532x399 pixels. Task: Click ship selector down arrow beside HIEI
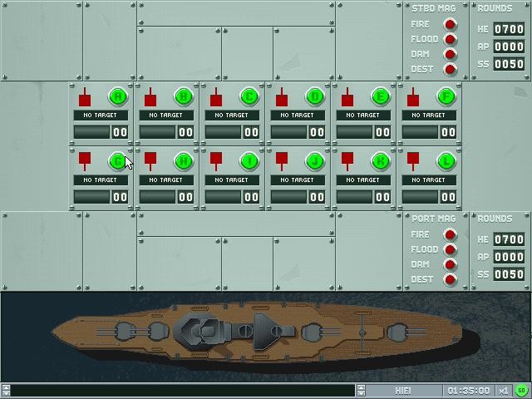coord(361,393)
